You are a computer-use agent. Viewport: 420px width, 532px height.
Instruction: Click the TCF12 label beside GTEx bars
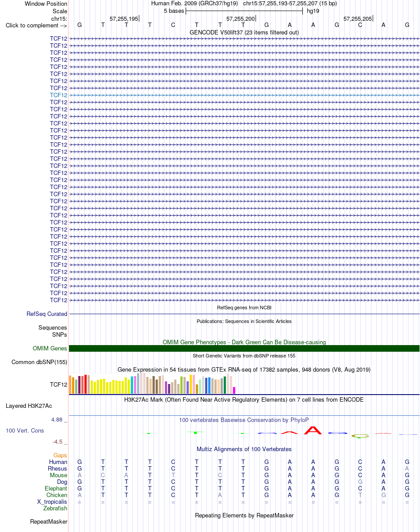(x=59, y=384)
